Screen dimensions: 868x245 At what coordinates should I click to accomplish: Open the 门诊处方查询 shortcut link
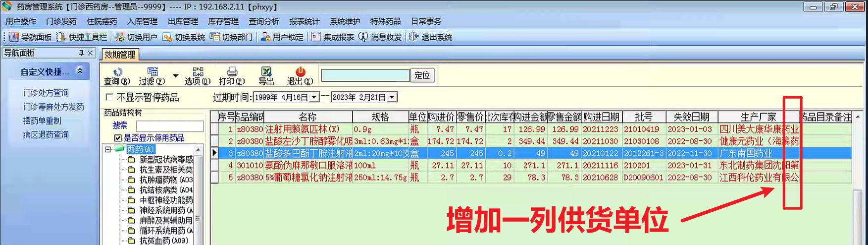point(46,93)
